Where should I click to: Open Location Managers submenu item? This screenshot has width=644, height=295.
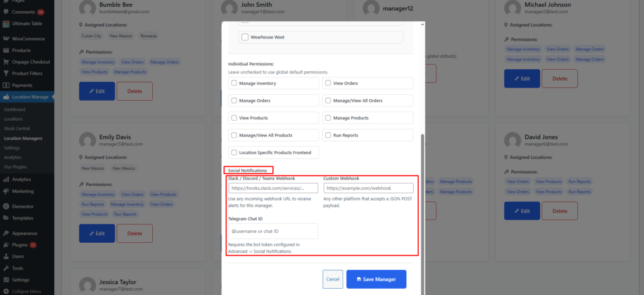[23, 138]
